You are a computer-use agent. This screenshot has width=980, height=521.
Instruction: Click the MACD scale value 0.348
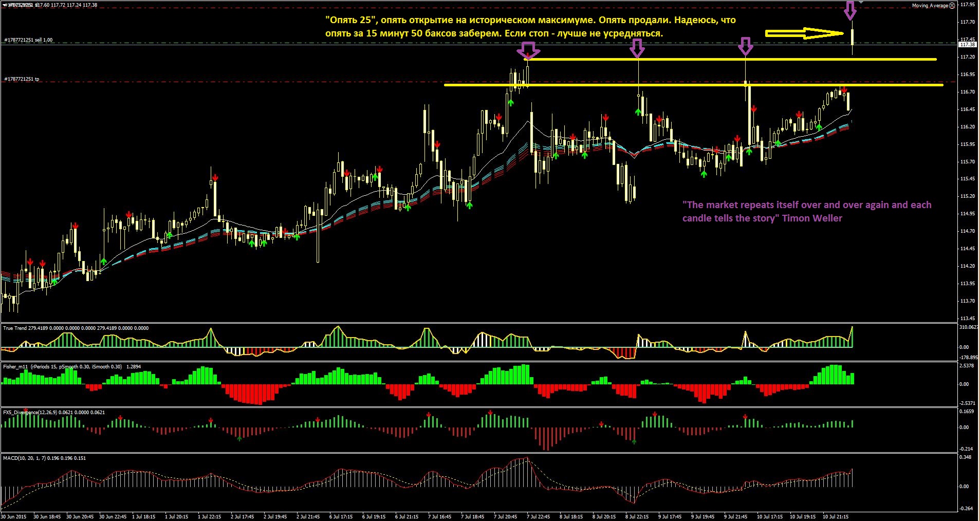966,457
